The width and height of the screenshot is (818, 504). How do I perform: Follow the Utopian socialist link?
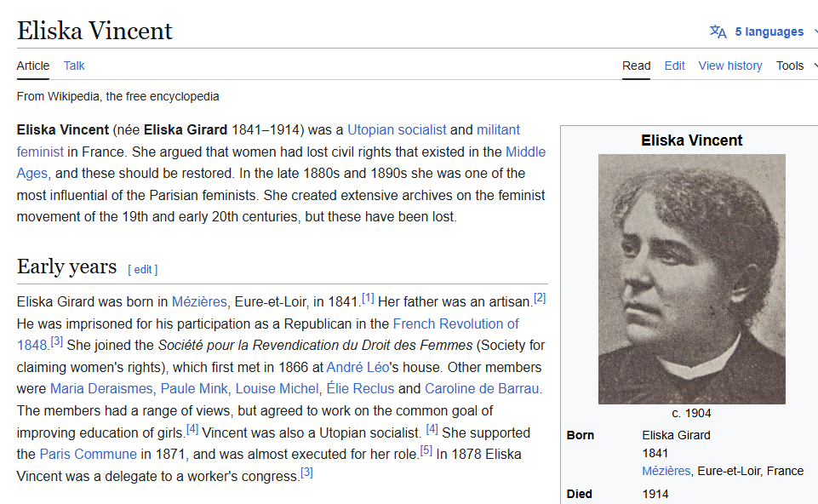pos(397,130)
